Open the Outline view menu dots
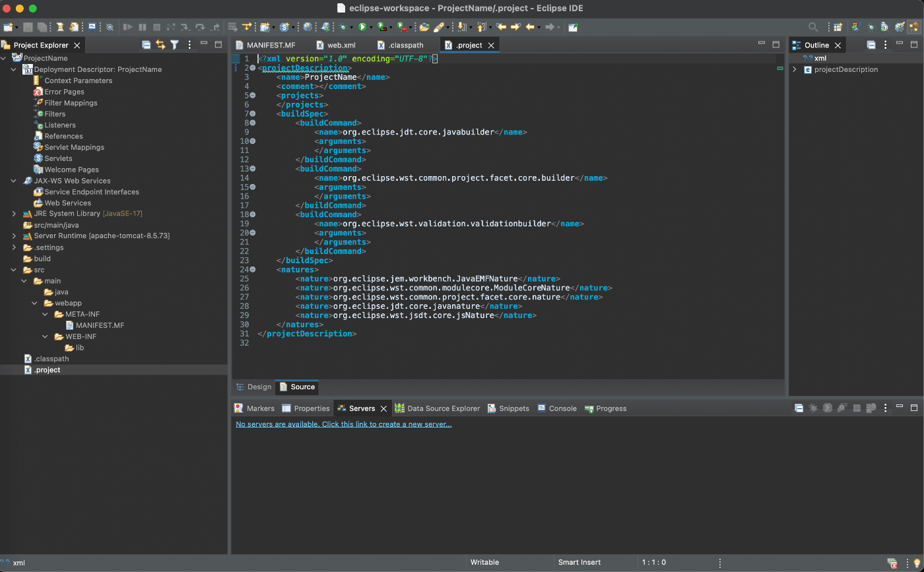Screen dimensions: 924x572 click(885, 45)
